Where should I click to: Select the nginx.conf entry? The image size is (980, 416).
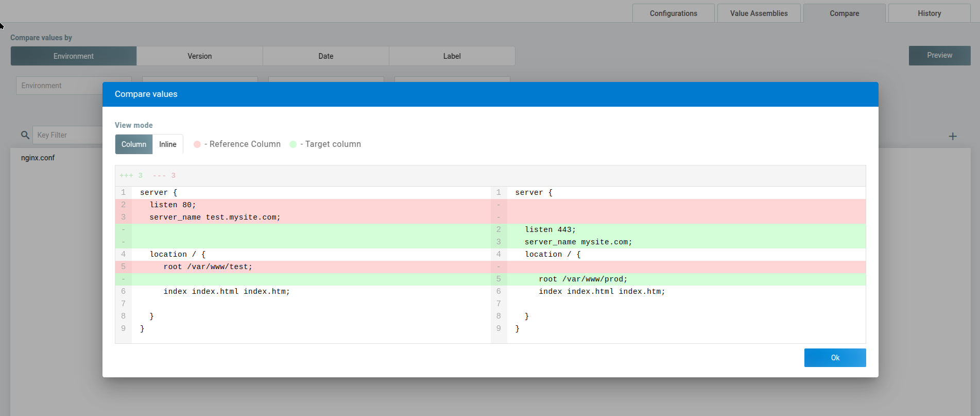(x=38, y=158)
